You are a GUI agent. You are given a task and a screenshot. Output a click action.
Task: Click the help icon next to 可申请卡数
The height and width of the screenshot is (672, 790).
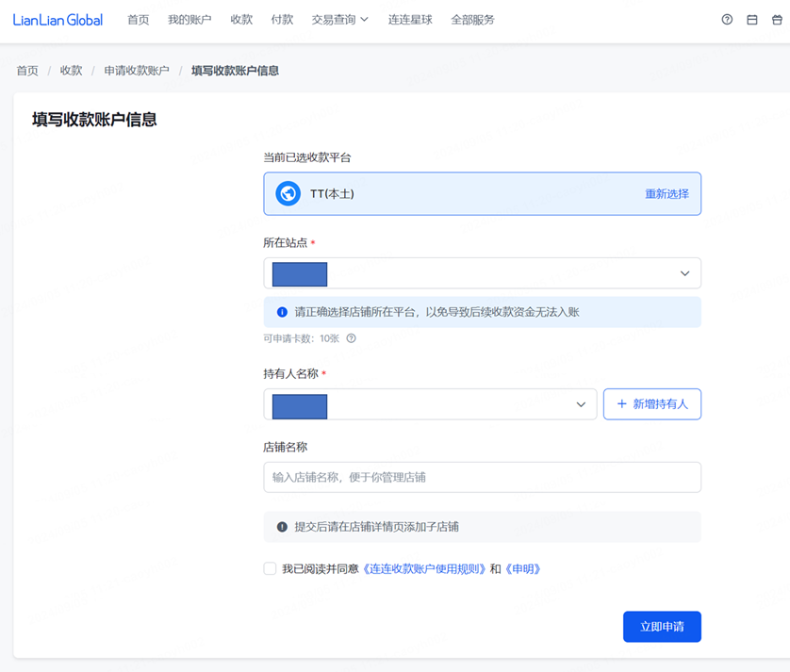pos(352,338)
